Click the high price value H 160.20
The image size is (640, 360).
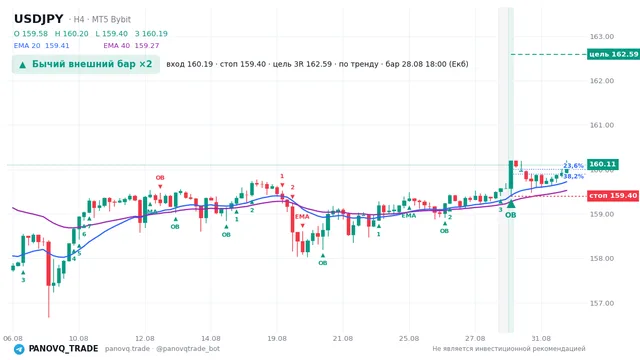(71, 34)
